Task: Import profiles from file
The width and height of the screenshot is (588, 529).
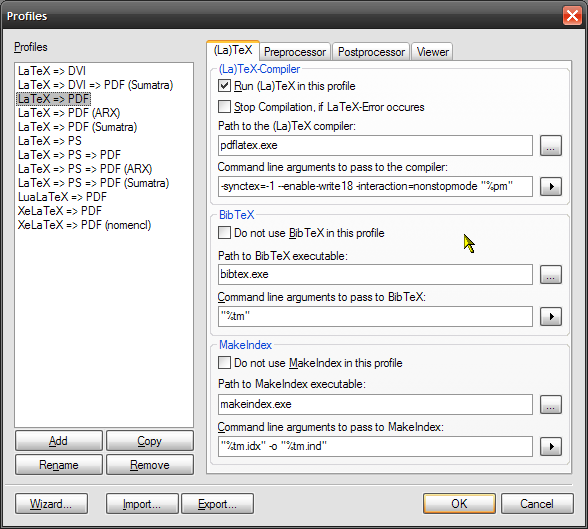Action: (142, 504)
